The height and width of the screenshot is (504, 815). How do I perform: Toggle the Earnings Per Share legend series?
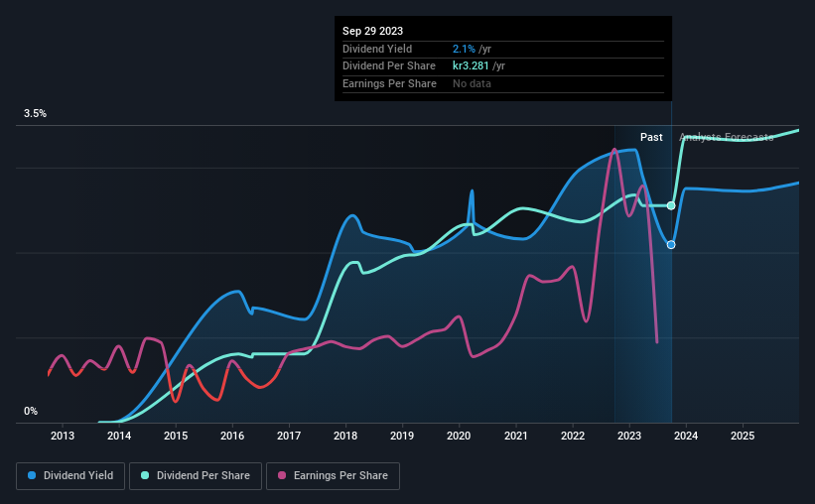(x=333, y=476)
